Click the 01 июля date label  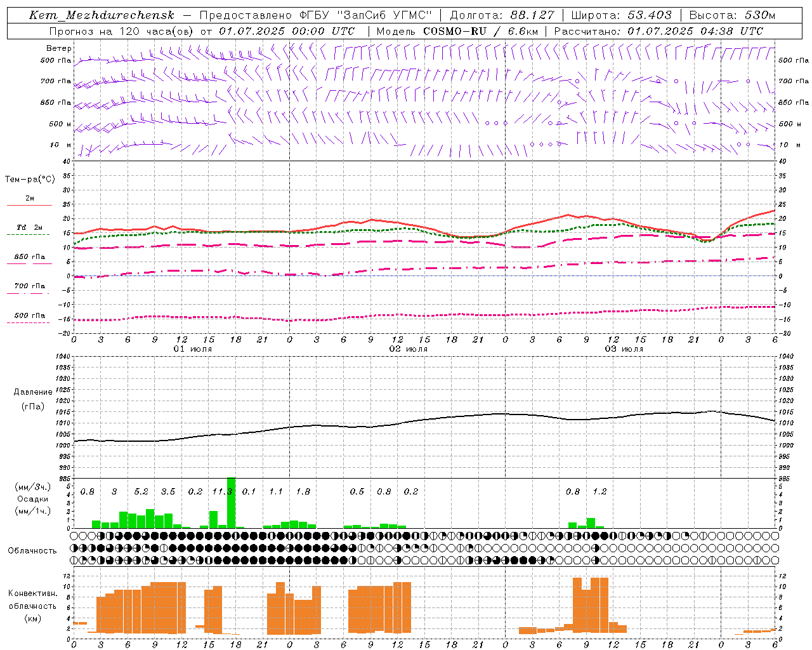click(193, 349)
